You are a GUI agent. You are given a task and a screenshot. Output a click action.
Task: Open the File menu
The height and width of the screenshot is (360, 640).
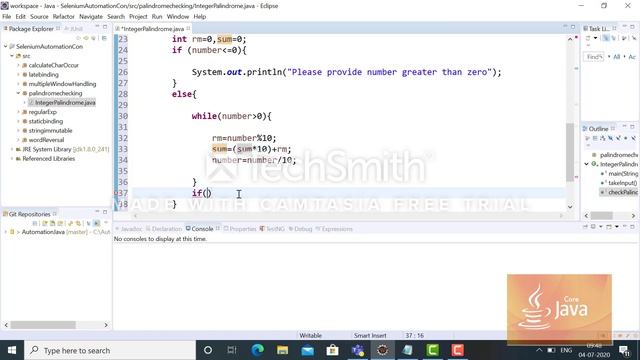[7, 17]
